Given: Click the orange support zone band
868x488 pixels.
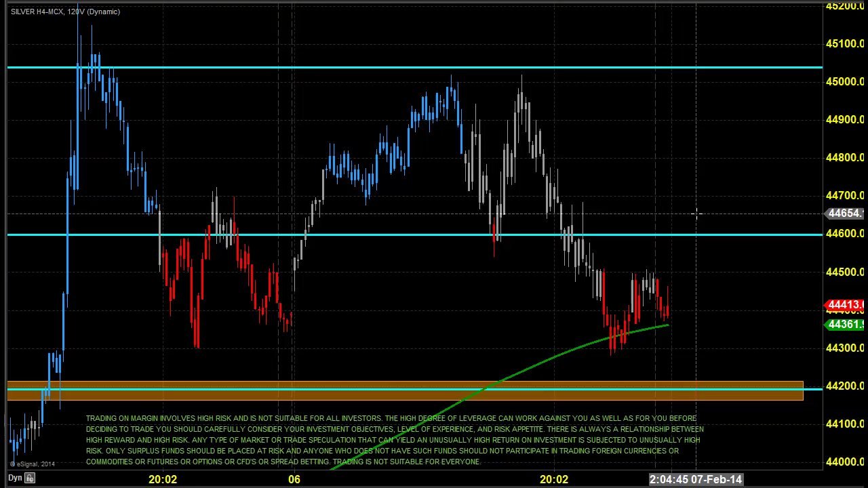Looking at the screenshot, I should click(405, 390).
